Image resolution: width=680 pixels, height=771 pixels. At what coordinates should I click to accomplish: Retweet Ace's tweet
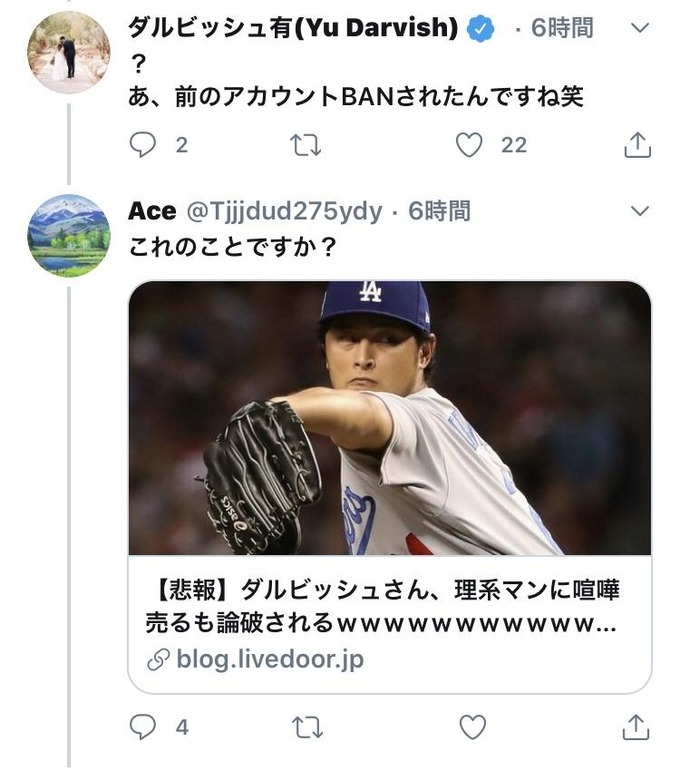tap(305, 727)
